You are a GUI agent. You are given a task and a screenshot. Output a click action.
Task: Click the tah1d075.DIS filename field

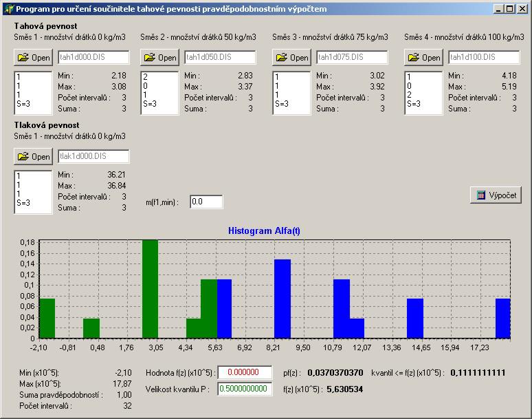pos(352,57)
